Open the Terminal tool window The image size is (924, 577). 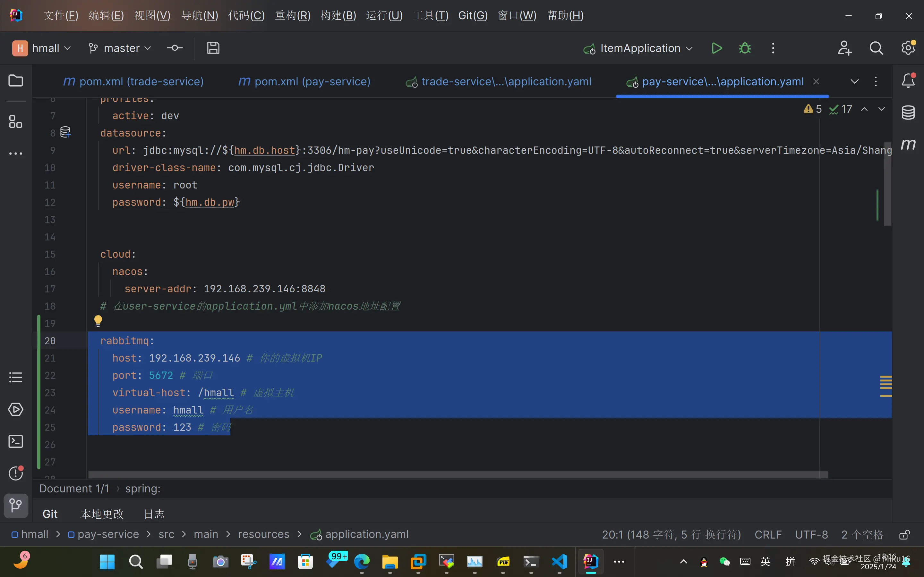(16, 441)
